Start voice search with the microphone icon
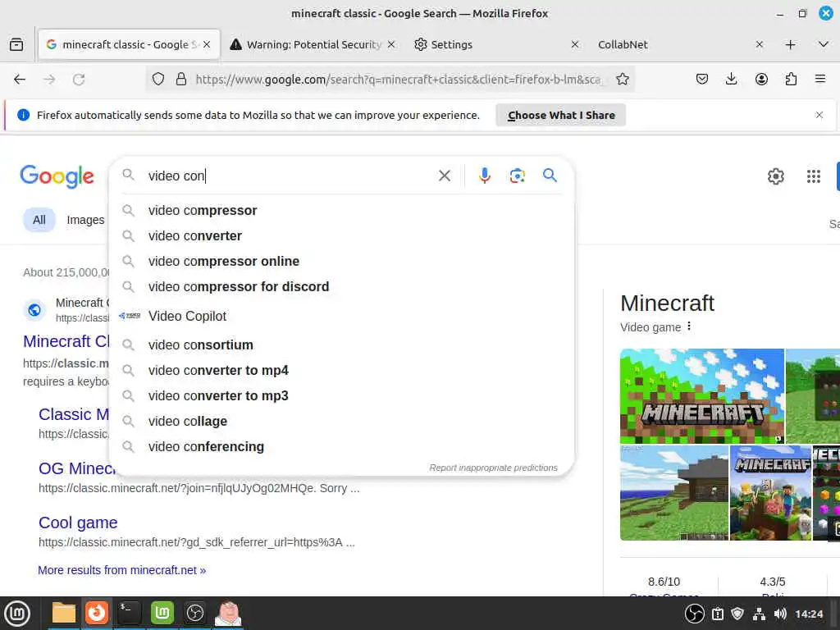Screen dimensions: 840x630 [484, 176]
